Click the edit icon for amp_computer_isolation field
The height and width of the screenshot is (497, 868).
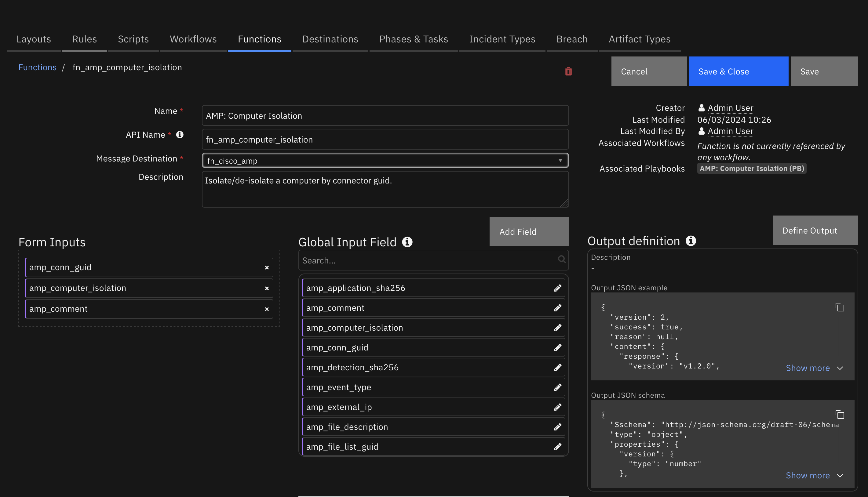point(557,327)
